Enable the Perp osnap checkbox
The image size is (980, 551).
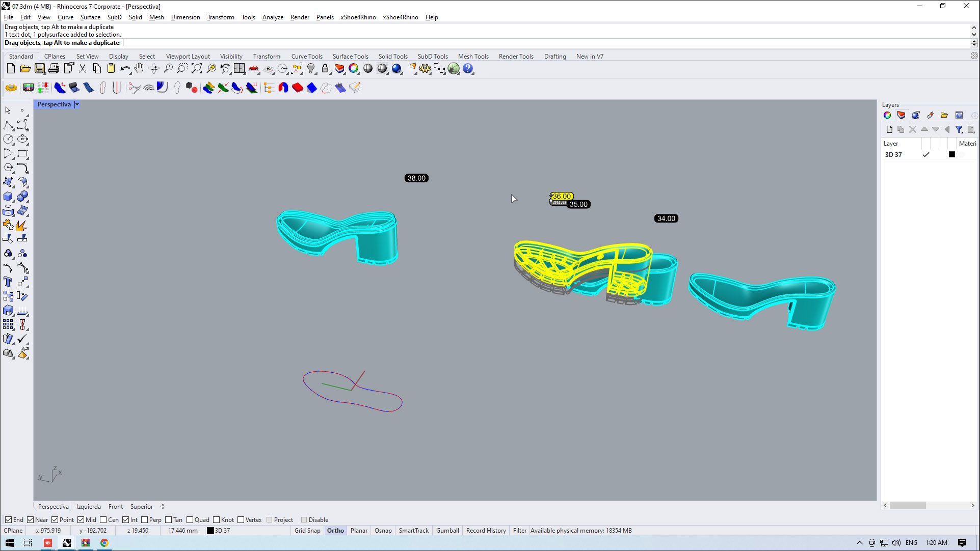(145, 520)
